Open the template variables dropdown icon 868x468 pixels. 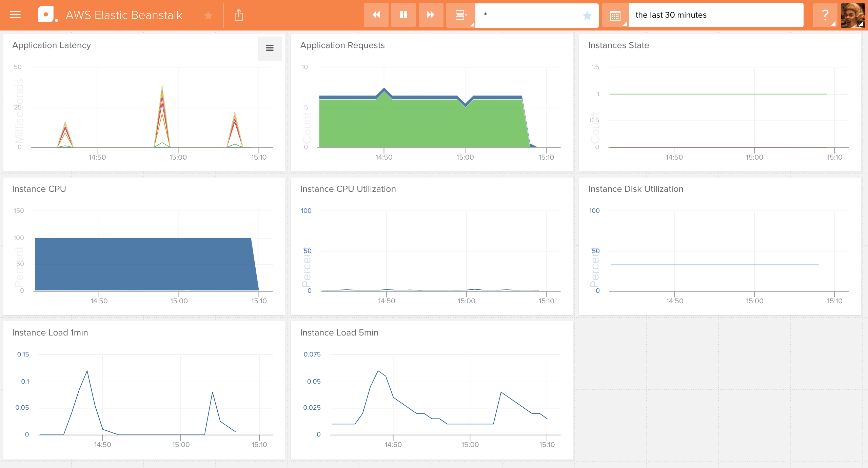460,15
